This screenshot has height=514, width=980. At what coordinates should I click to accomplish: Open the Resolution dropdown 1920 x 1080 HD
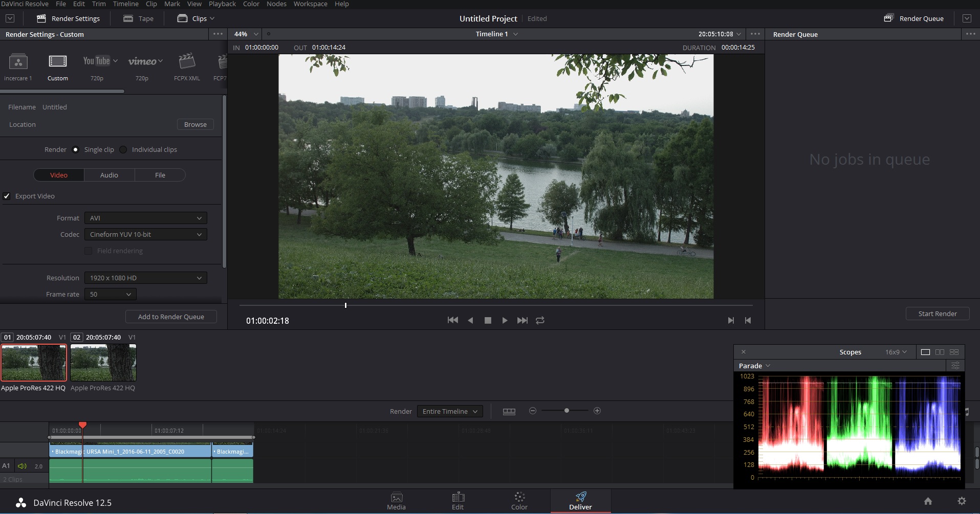(x=146, y=278)
